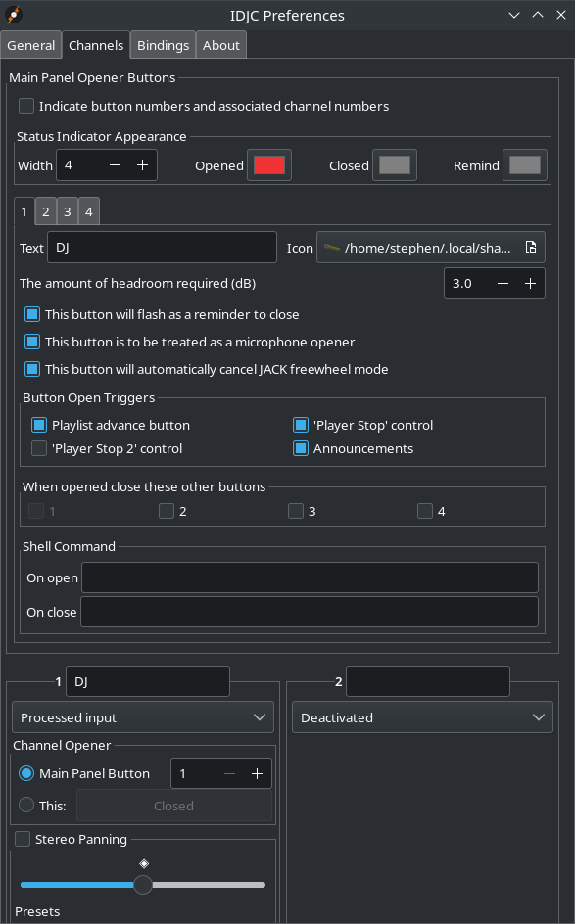Click the Main Panel Button number field

pyautogui.click(x=195, y=773)
